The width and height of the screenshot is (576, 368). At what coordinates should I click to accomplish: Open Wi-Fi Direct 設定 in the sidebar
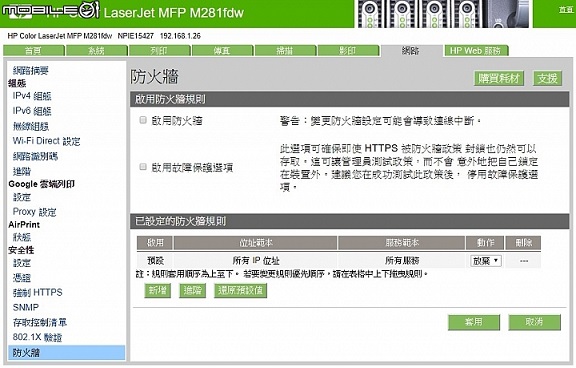click(x=46, y=141)
